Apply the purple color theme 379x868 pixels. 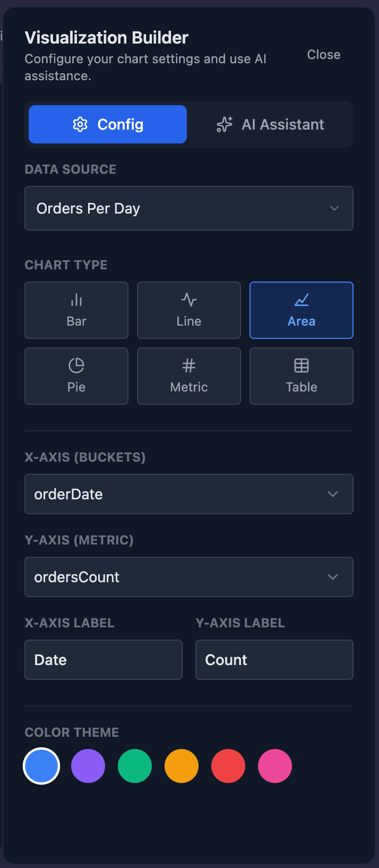(x=88, y=766)
